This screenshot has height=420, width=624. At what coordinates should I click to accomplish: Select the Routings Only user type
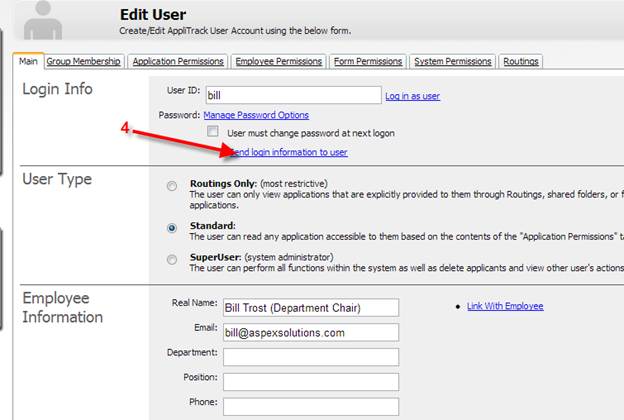(173, 185)
